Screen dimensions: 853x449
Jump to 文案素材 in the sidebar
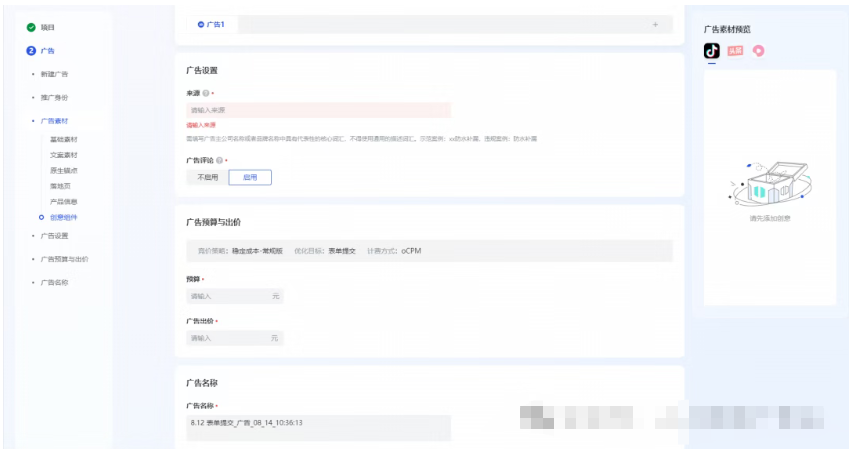[64, 155]
